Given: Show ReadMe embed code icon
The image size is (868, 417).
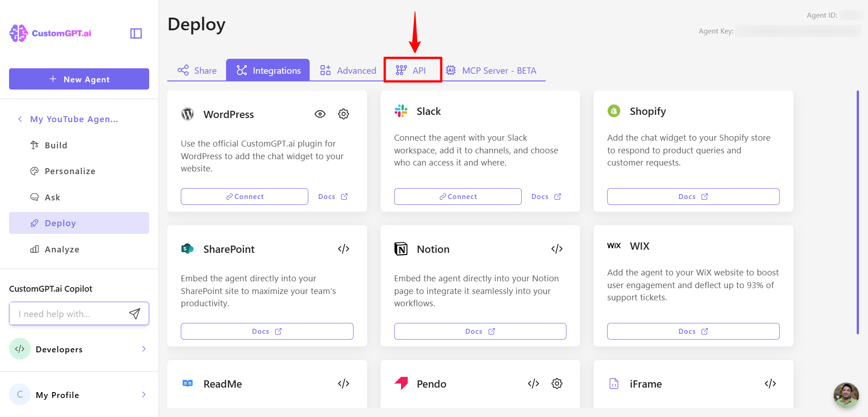Looking at the screenshot, I should coord(344,384).
